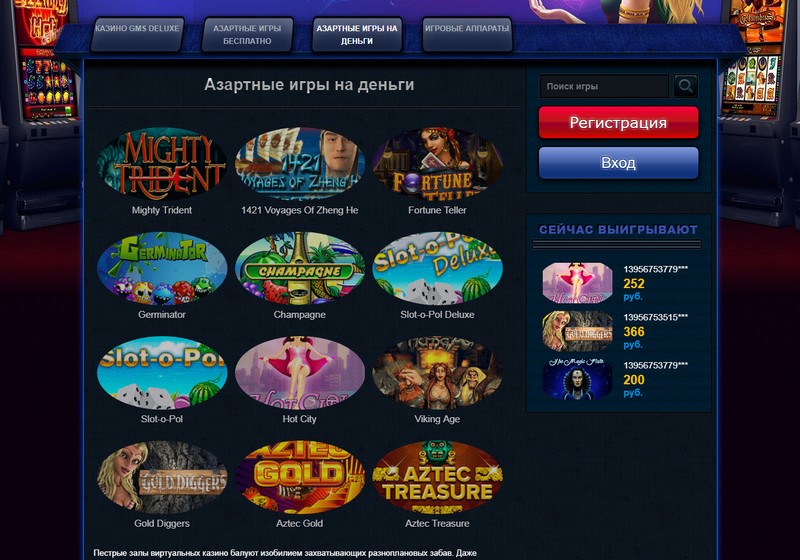Focus the Поиск игры search field
The image size is (800, 560).
point(605,86)
